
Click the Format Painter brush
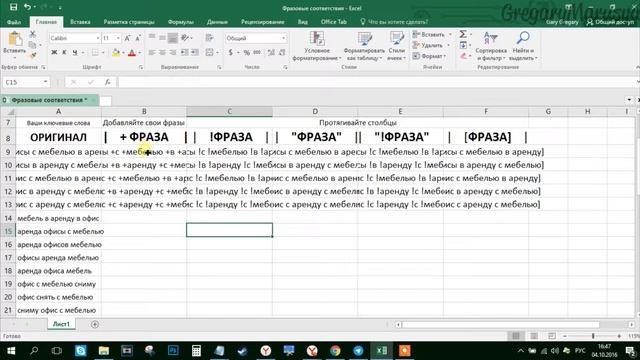click(x=33, y=55)
